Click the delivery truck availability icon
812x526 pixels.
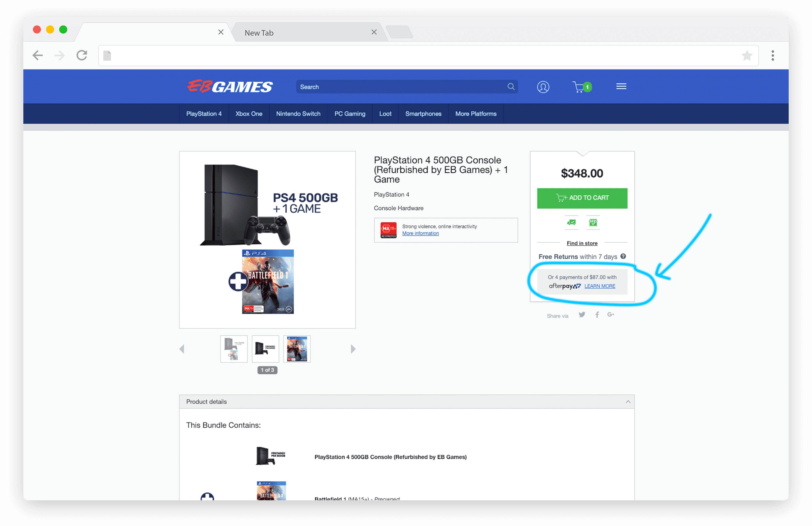tap(571, 223)
